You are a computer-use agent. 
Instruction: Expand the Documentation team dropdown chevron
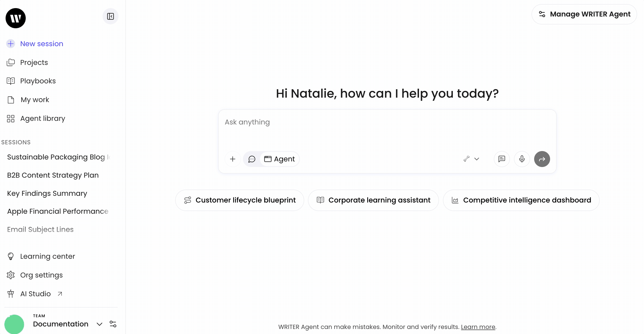tap(99, 324)
